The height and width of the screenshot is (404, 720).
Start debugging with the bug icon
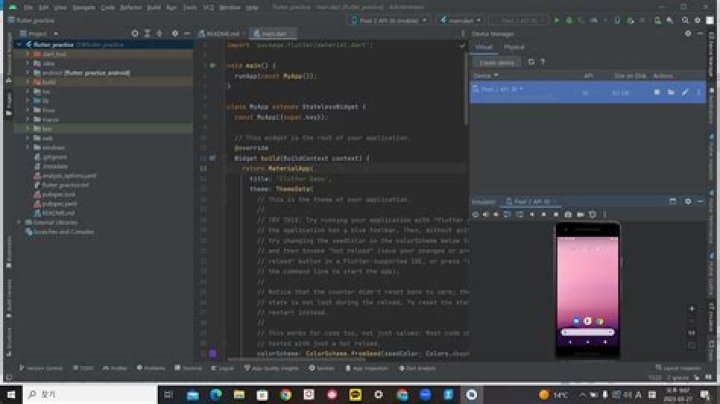569,21
